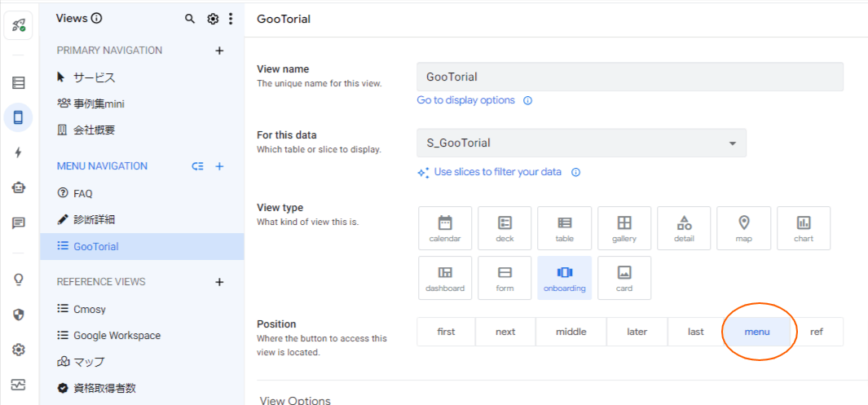Collapse the Menu Navigation section icon

[x=197, y=166]
